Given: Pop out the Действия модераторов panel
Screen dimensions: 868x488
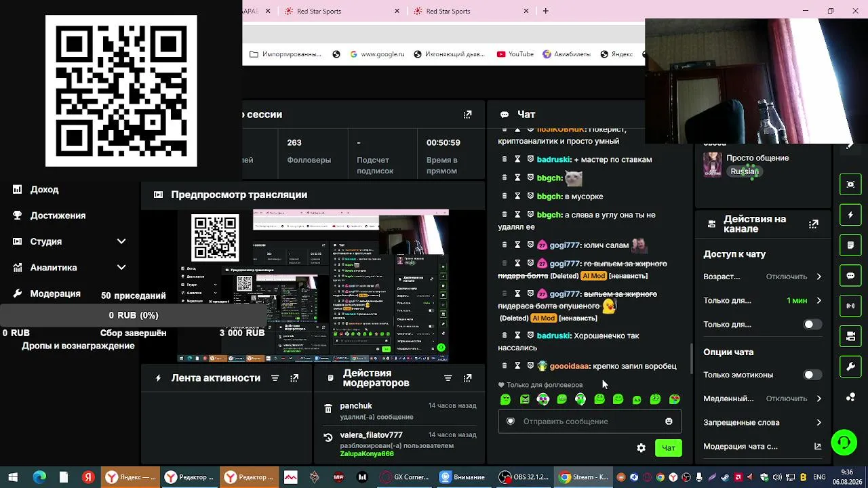Looking at the screenshot, I should click(x=467, y=378).
